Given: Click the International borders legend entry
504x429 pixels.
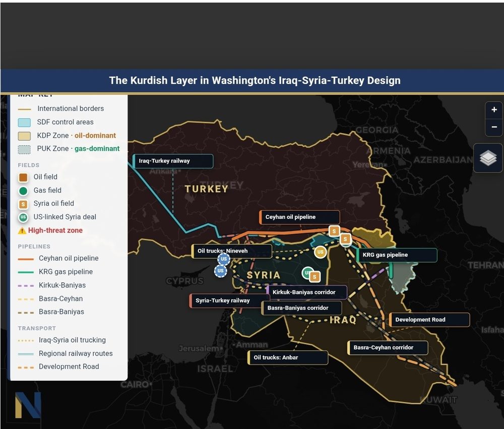Looking at the screenshot, I should [61, 109].
